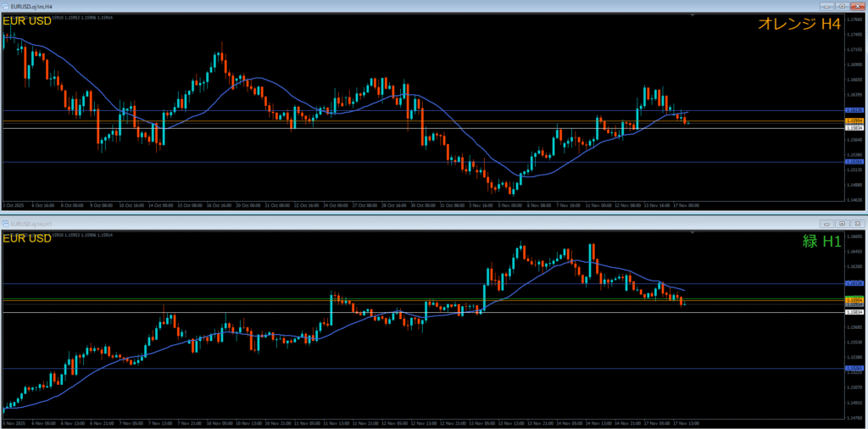Screen dimensions: 868x429
Task: Minimize the H1 chart window
Action: tap(825, 223)
